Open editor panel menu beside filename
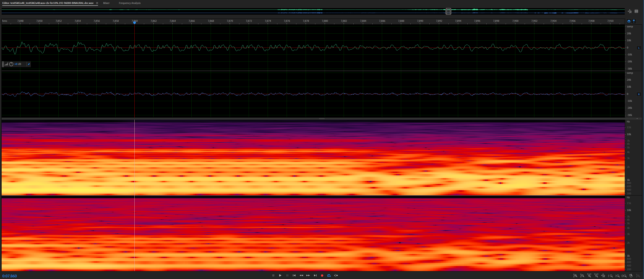 tap(97, 3)
